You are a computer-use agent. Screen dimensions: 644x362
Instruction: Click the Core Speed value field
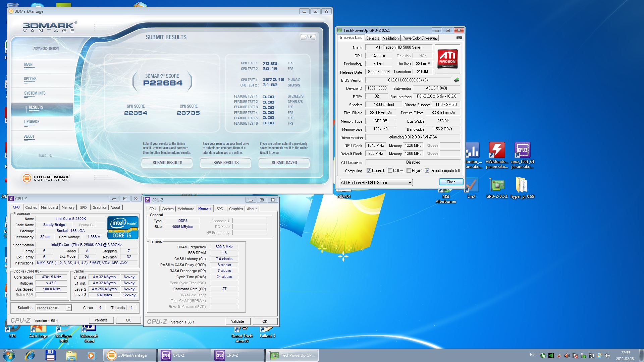[51, 277]
